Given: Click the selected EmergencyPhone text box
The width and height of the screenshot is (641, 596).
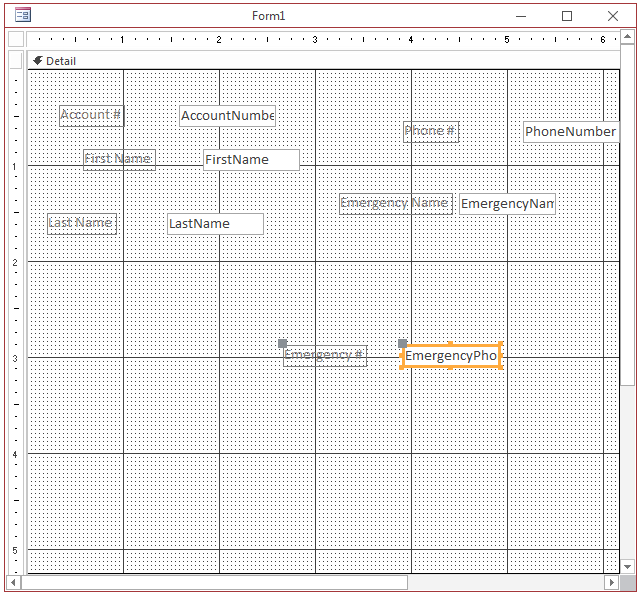Looking at the screenshot, I should tap(451, 356).
